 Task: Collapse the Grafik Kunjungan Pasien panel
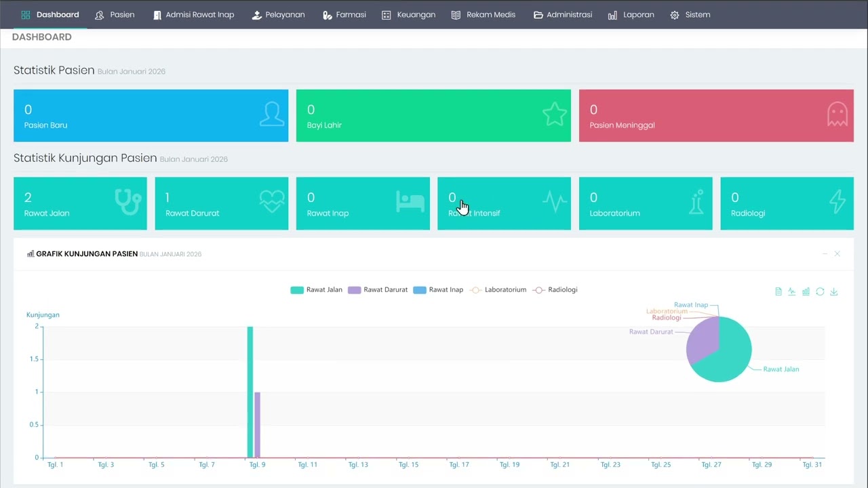click(x=825, y=253)
